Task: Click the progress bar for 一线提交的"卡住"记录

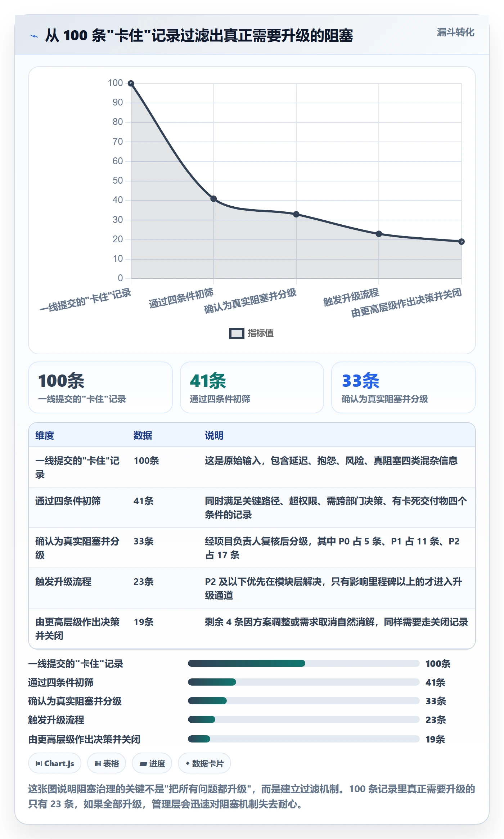Action: [303, 663]
